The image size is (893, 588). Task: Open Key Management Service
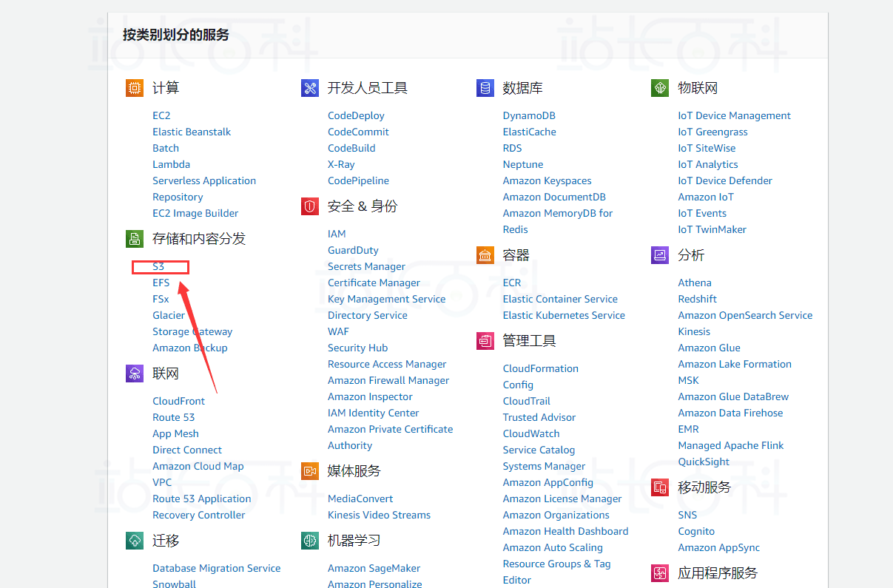(x=387, y=299)
